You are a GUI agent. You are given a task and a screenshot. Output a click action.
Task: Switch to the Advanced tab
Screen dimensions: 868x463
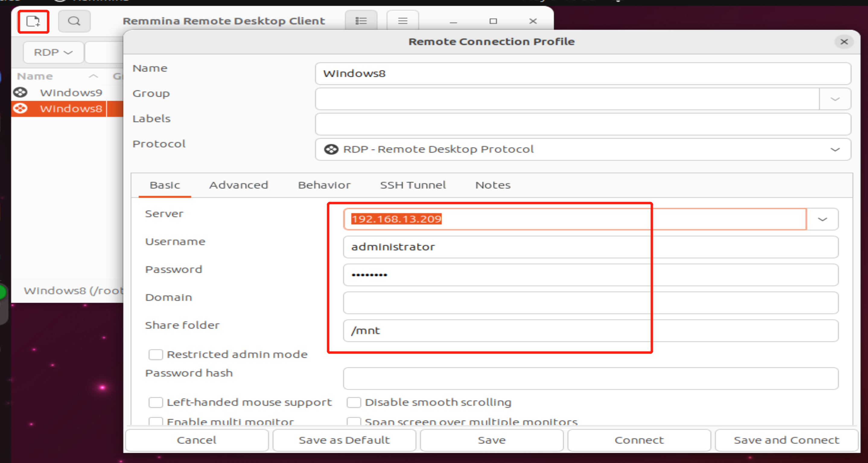pos(239,185)
